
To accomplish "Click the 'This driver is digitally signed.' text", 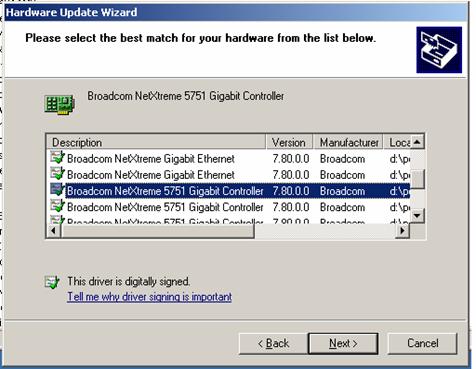I will pos(129,281).
